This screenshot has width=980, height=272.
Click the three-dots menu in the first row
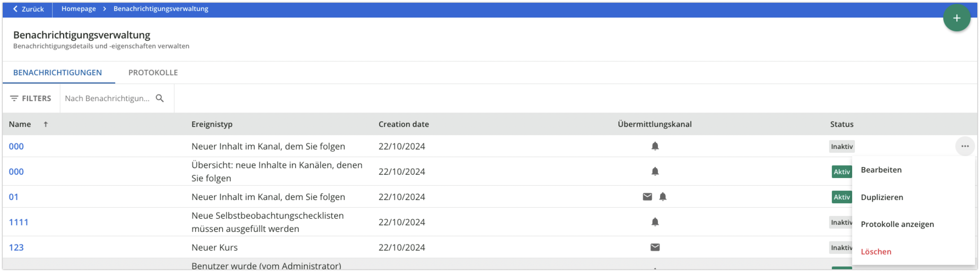[965, 146]
